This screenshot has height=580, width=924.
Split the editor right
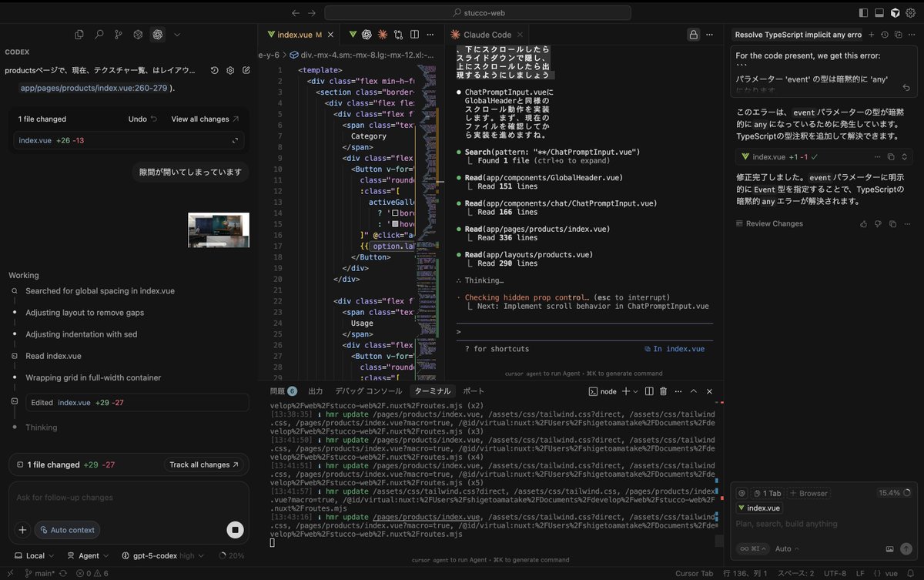pyautogui.click(x=413, y=35)
